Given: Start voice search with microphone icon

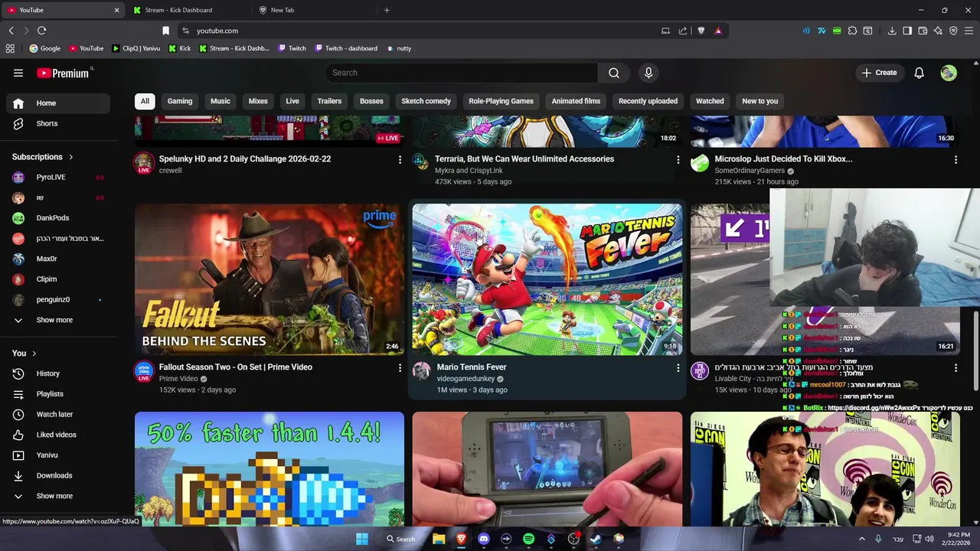Looking at the screenshot, I should [648, 73].
